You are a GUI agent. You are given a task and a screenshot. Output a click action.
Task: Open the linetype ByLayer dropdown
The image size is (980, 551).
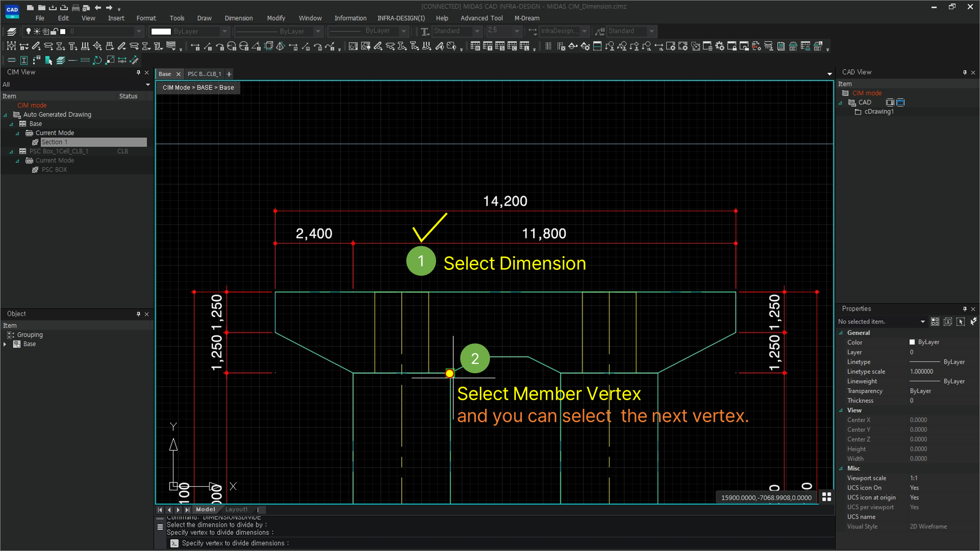[318, 31]
